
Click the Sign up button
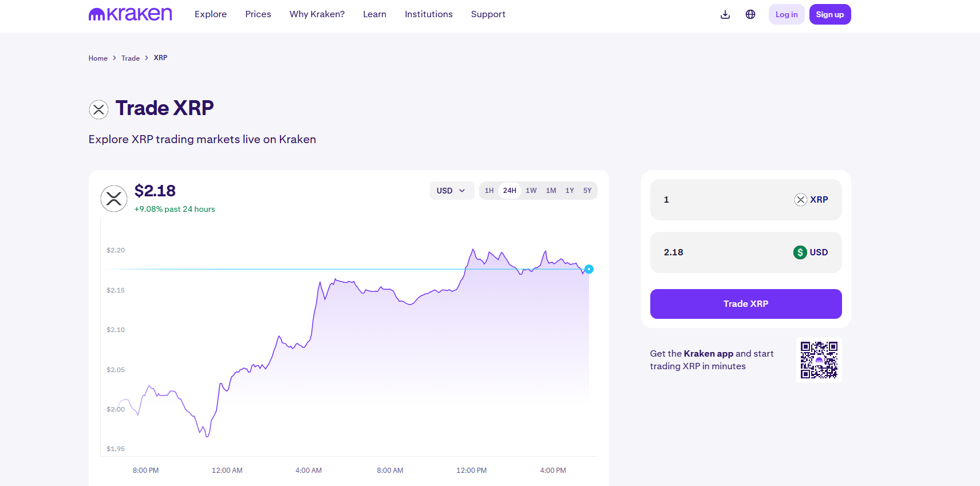830,14
